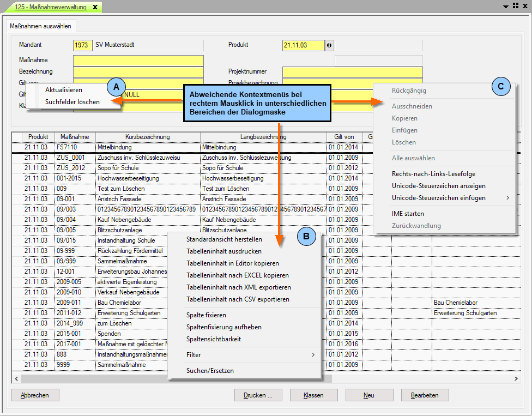Select the Spalte fixieren menu entry
The height and width of the screenshot is (416, 532).
206,315
